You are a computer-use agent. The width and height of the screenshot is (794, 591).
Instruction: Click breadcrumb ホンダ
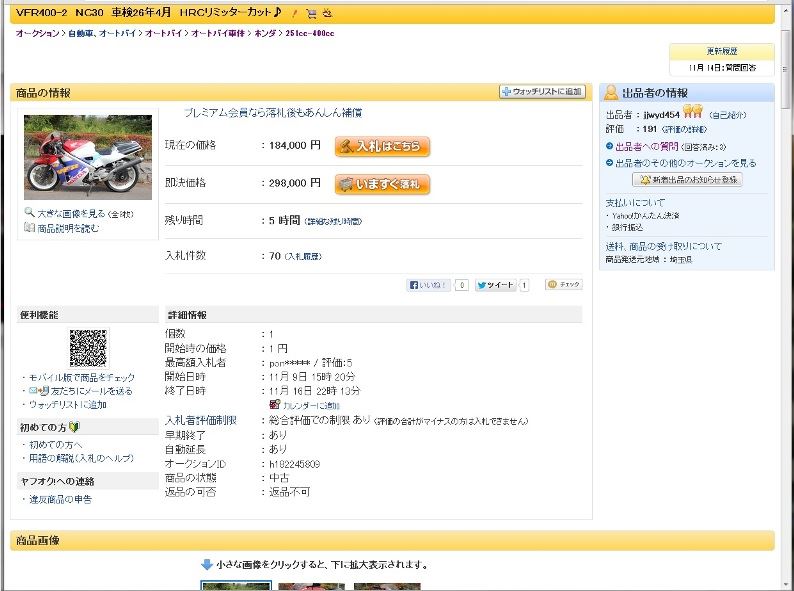(265, 33)
